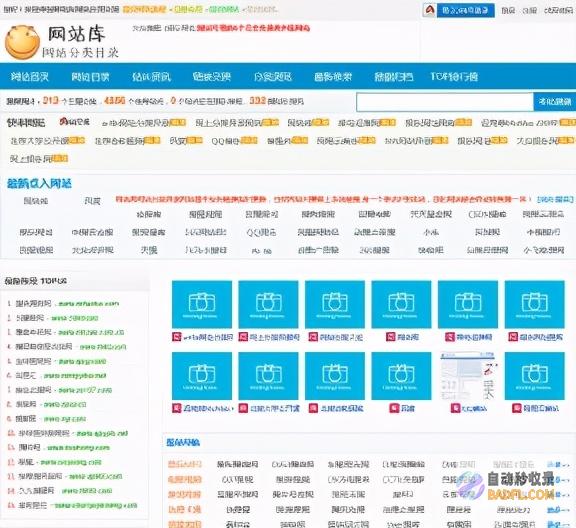The image size is (576, 528).
Task: Click the red icon under first top-row thumbnail
Action: [x=177, y=337]
